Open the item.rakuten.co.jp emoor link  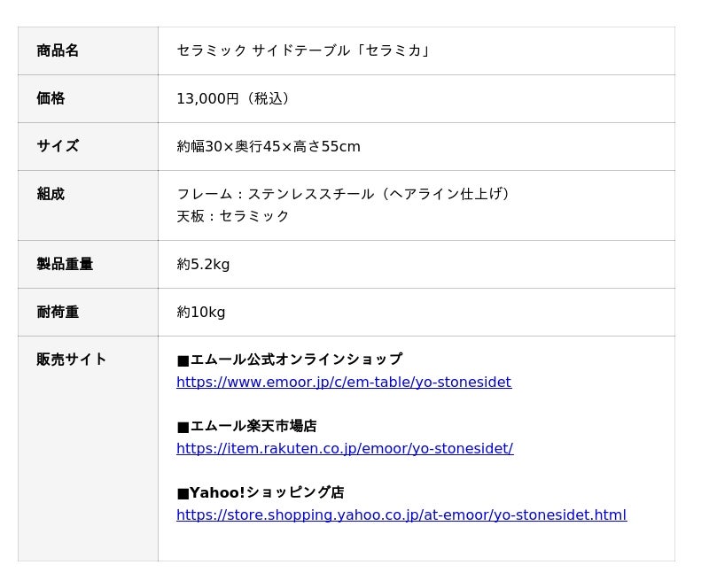[x=344, y=449]
